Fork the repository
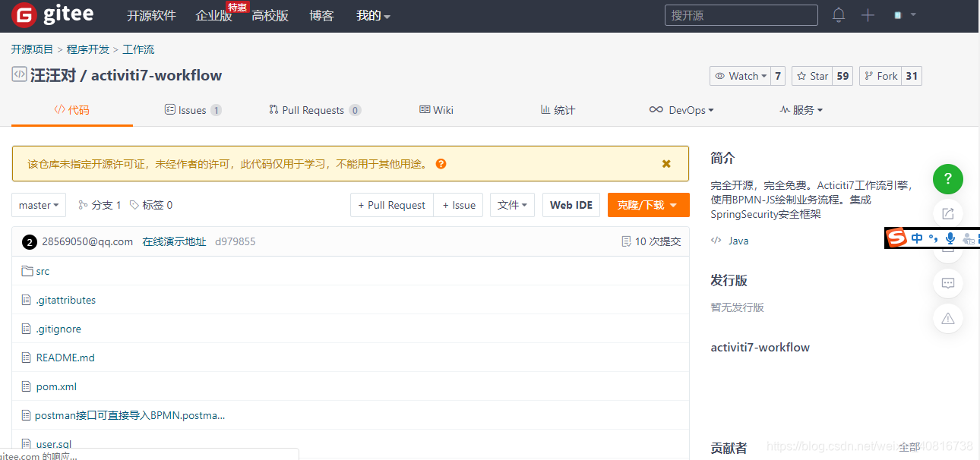This screenshot has height=460, width=980. [880, 76]
